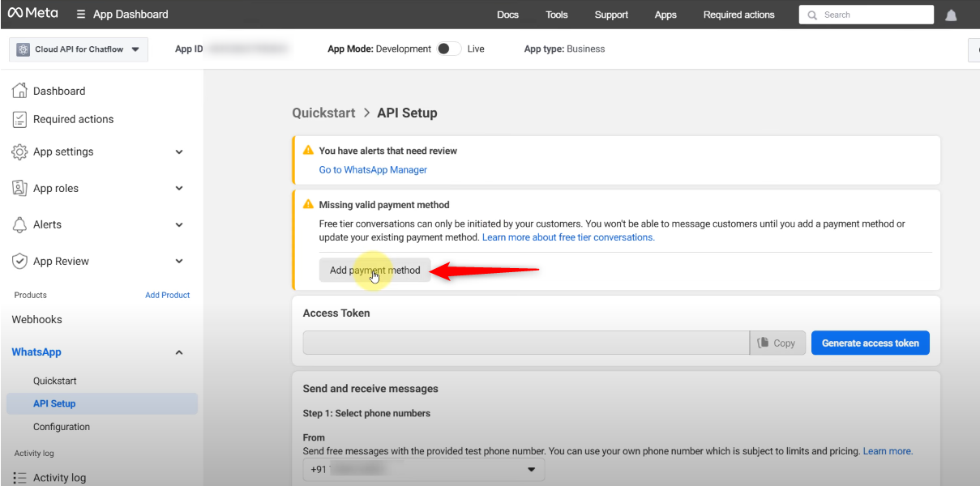Click the Cloud API app icon

pyautogui.click(x=23, y=49)
